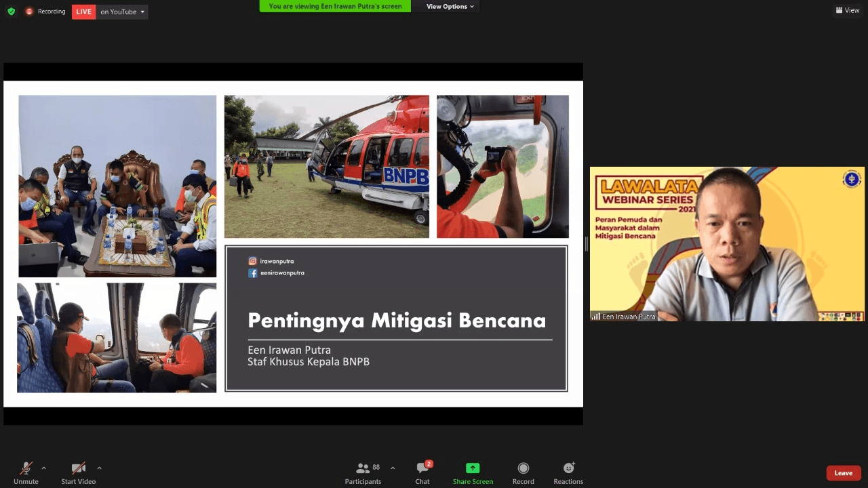Screen dimensions: 868x488
Task: Click the signal strength bars on Een's video
Action: (x=596, y=316)
